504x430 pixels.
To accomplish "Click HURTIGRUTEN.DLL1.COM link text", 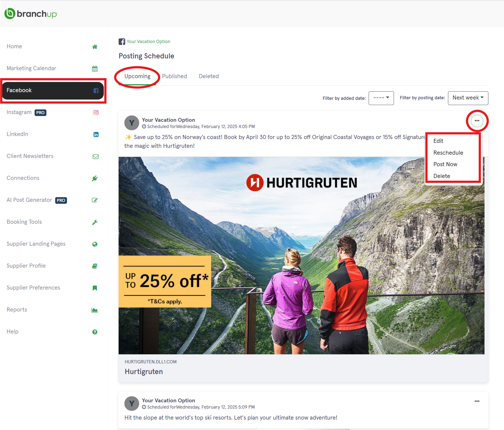I will (x=150, y=362).
